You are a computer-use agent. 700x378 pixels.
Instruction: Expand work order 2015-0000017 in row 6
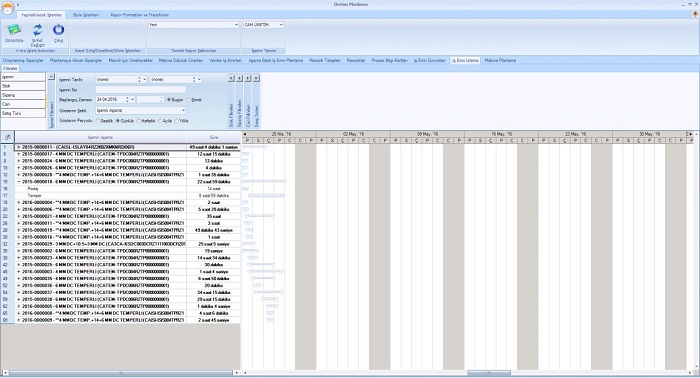point(18,154)
